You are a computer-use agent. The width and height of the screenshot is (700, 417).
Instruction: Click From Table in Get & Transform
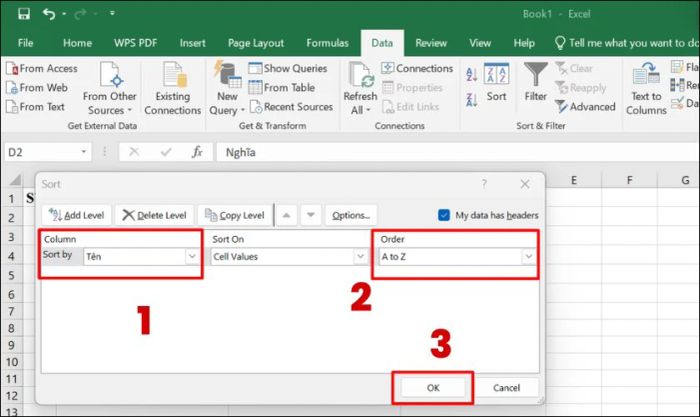(x=282, y=88)
